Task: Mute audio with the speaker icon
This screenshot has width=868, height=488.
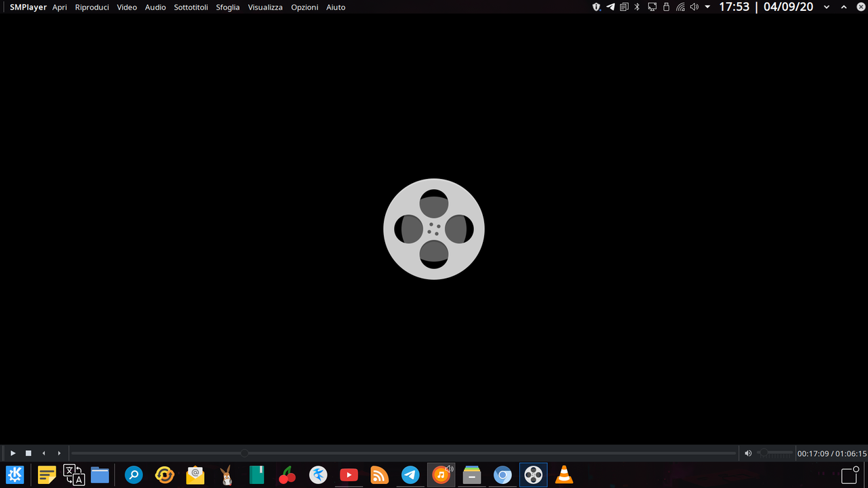Action: pyautogui.click(x=748, y=453)
